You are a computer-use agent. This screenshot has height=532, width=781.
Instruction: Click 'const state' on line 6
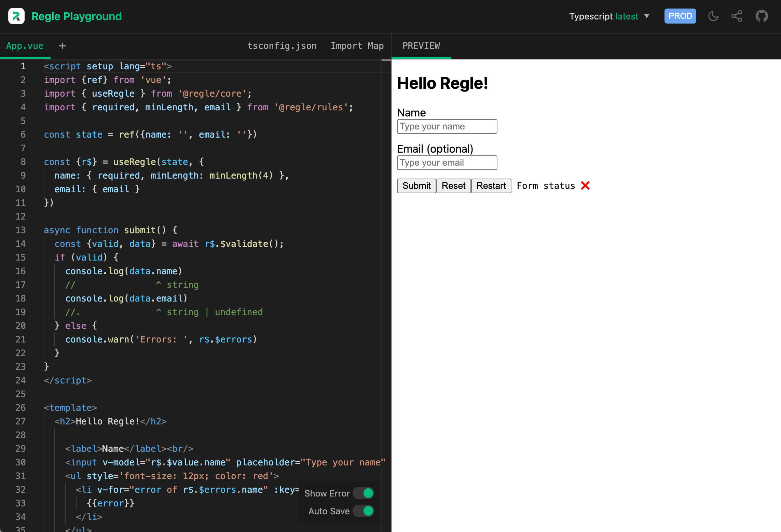(73, 135)
